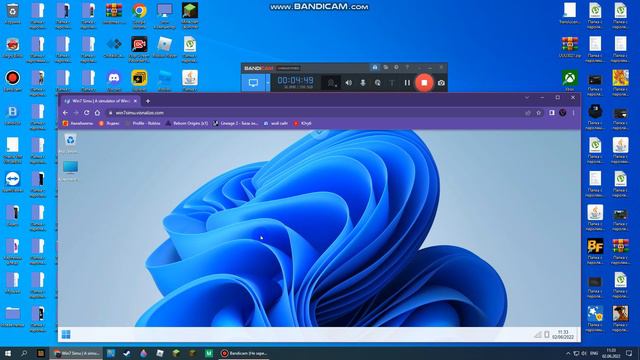This screenshot has width=640, height=360.
Task: Open the YouTube bookmark in bookmarks bar
Action: pos(302,123)
